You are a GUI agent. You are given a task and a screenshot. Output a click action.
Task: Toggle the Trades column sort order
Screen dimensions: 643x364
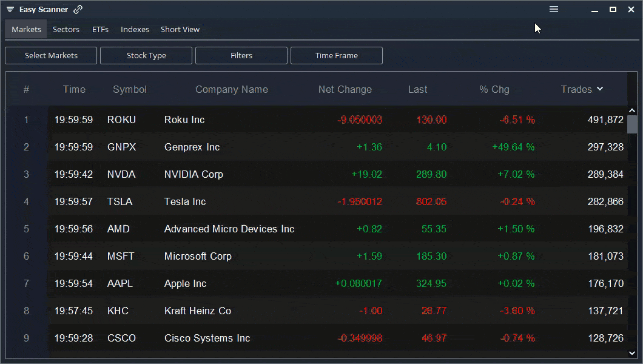click(x=577, y=89)
